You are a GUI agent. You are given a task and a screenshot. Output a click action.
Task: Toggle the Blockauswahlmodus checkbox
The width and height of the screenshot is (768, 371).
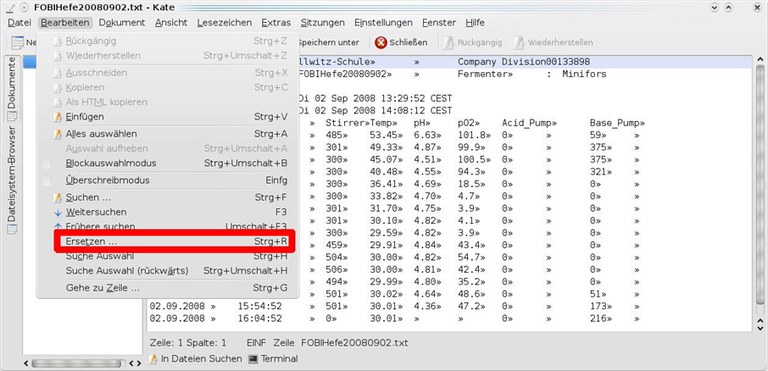[x=46, y=164]
